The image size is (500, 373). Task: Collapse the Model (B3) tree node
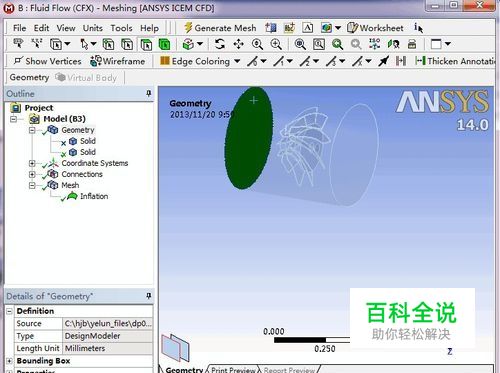pyautogui.click(x=14, y=119)
